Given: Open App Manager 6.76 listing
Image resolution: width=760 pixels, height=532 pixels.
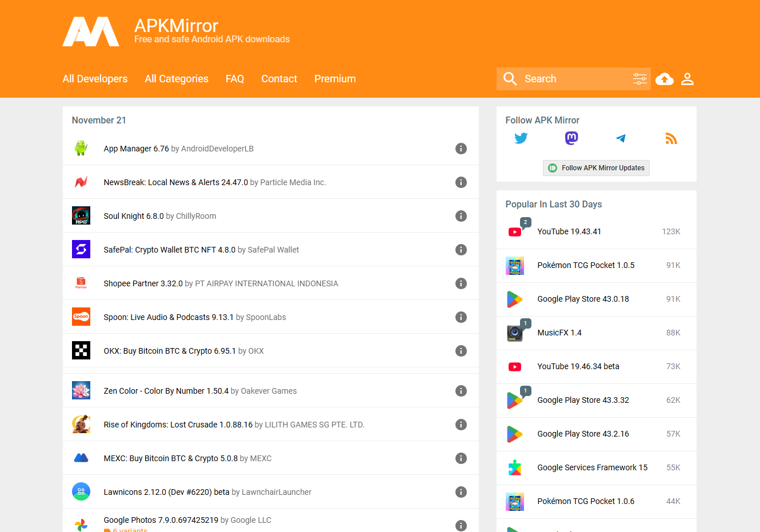Looking at the screenshot, I should tap(137, 149).
